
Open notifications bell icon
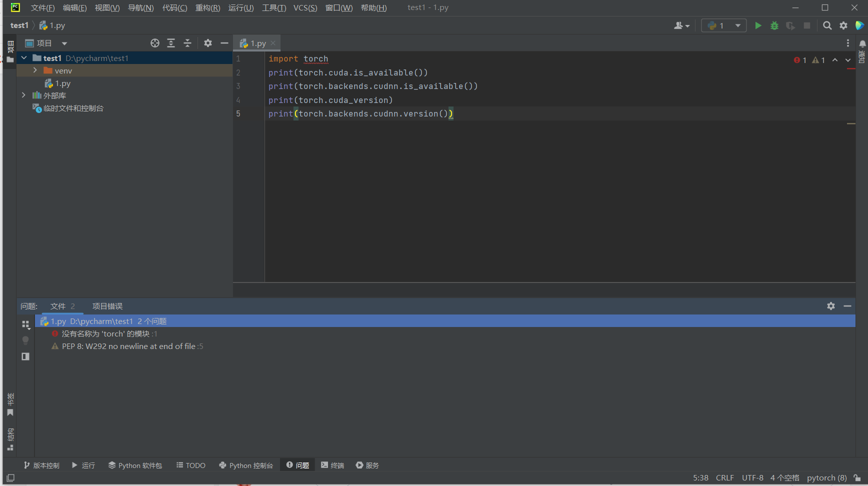pyautogui.click(x=862, y=43)
